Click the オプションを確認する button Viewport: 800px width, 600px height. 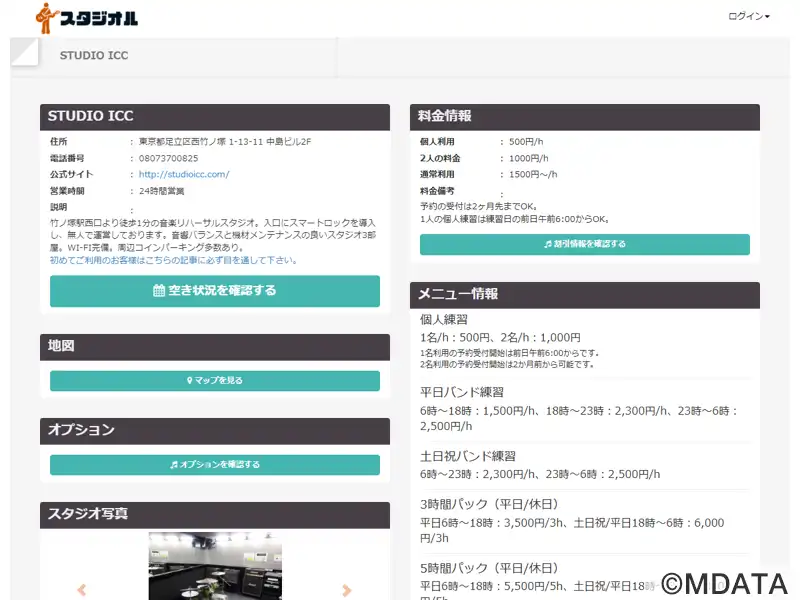(215, 464)
